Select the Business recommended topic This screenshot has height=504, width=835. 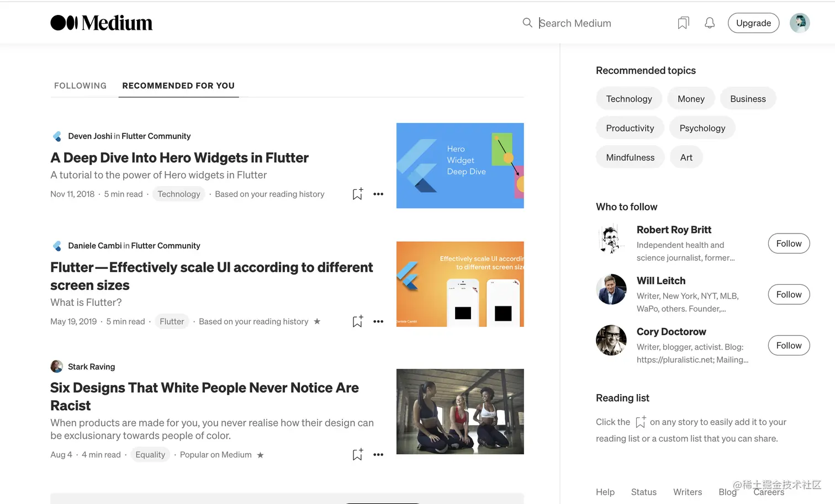(748, 99)
